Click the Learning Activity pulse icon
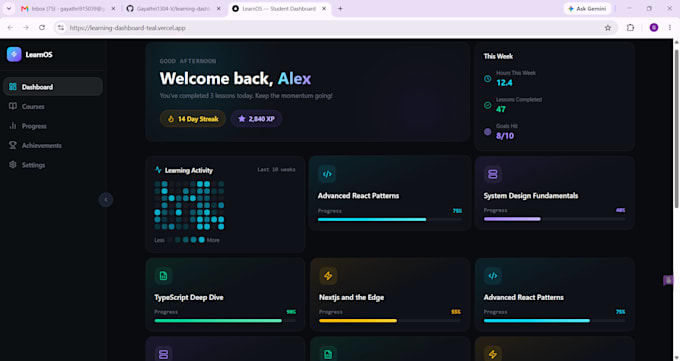Viewport: 680px width, 361px height. coord(158,170)
